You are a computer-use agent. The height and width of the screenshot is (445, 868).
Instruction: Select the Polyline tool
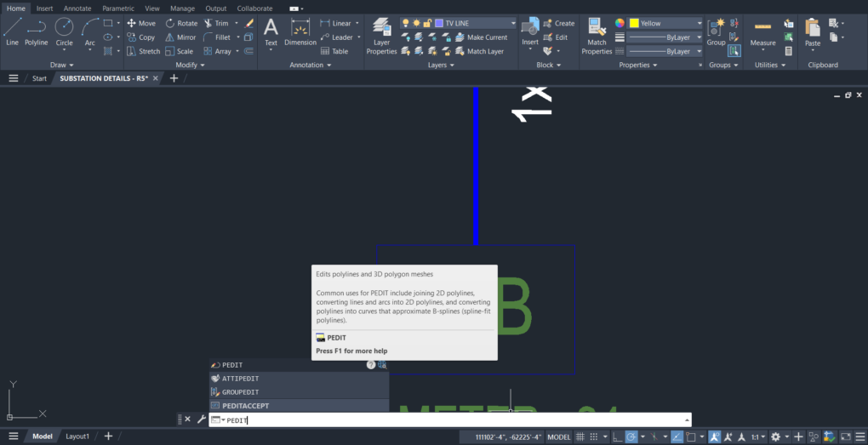[x=36, y=32]
